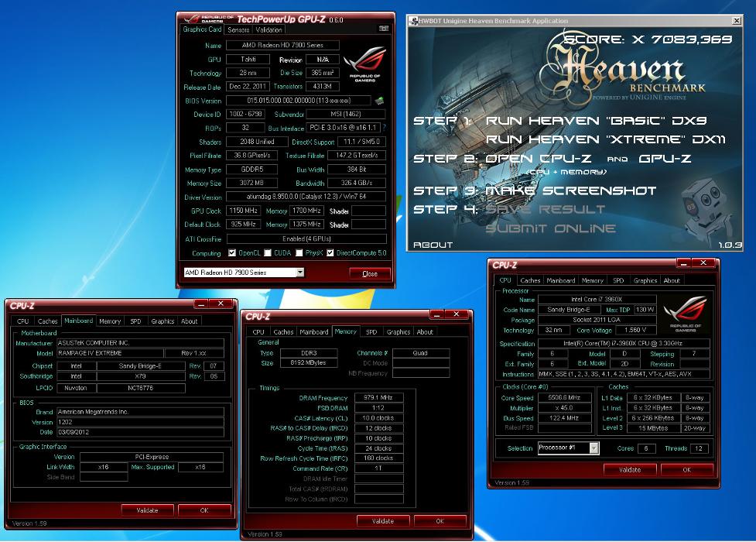Image resolution: width=756 pixels, height=542 pixels.
Task: Click GPU-Z screenshot camera icon
Action: (x=384, y=29)
